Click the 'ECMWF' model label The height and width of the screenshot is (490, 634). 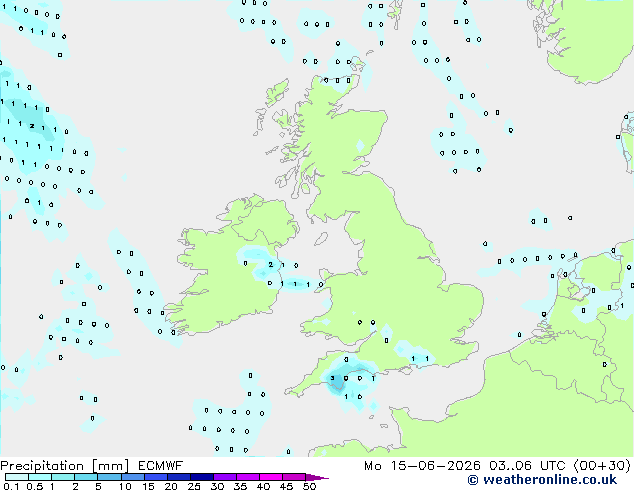point(161,466)
